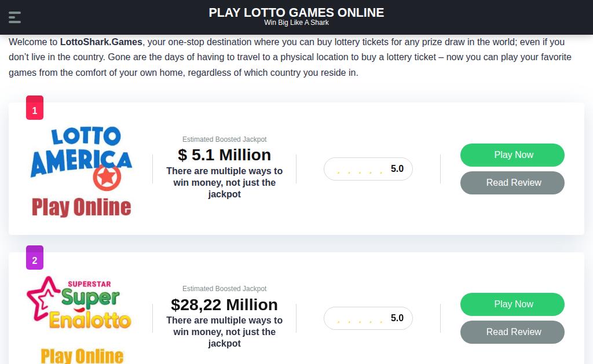Click Read Review for SuperEnalotto

click(x=513, y=332)
